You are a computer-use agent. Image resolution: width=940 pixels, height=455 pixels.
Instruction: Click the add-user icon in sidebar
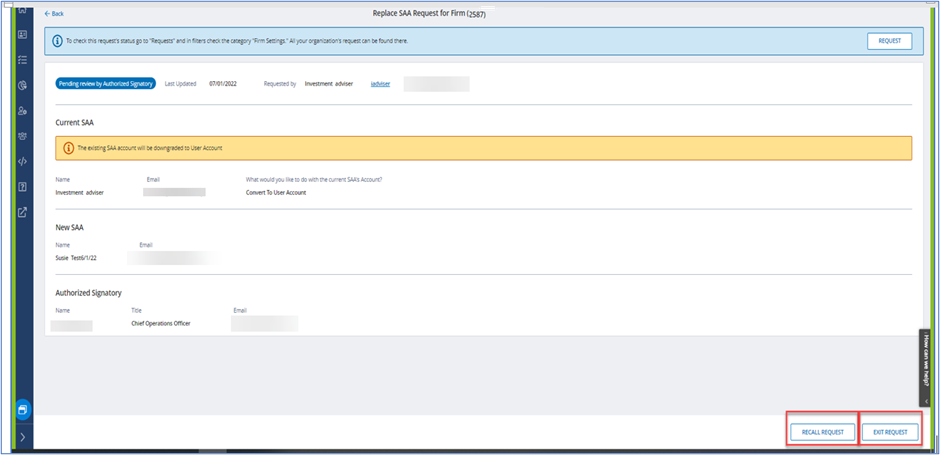[x=22, y=110]
